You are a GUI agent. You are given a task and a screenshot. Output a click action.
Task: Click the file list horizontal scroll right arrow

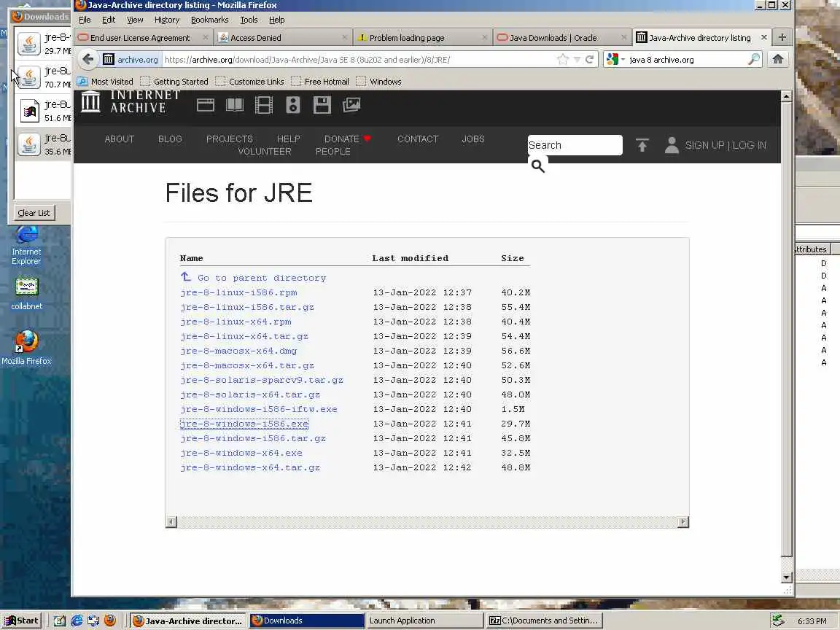point(683,522)
